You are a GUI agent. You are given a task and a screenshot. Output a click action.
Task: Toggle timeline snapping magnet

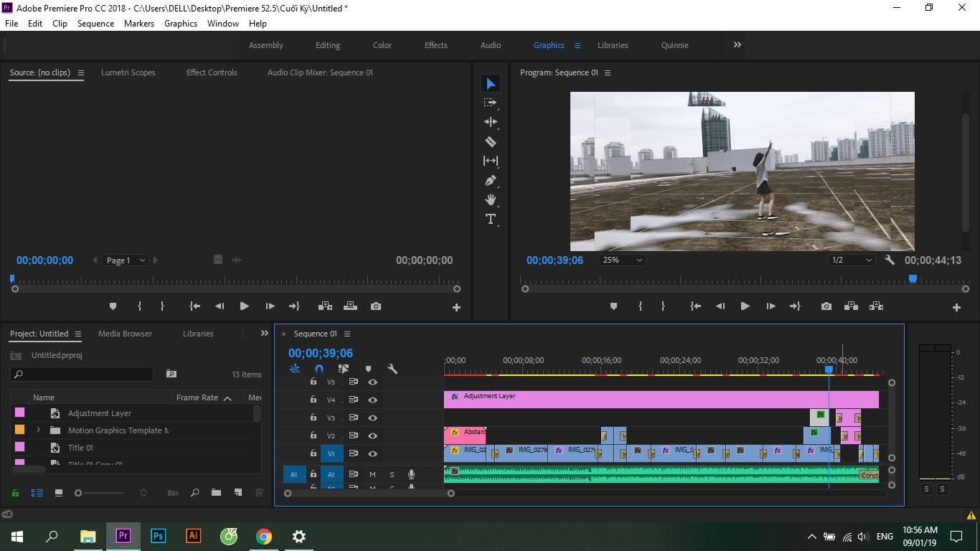pos(319,369)
